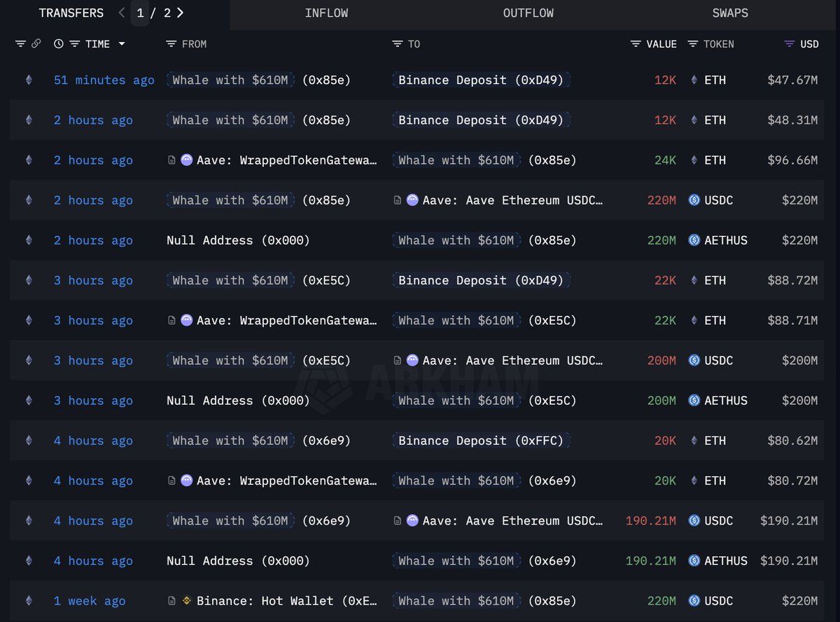
Task: Click Aave logo in the $88.71M row
Action: click(x=186, y=320)
